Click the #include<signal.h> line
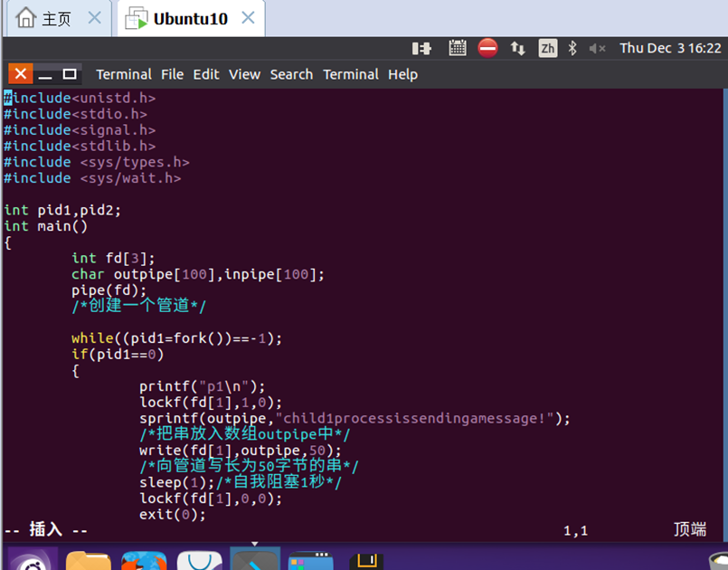This screenshot has width=728, height=570. click(80, 130)
